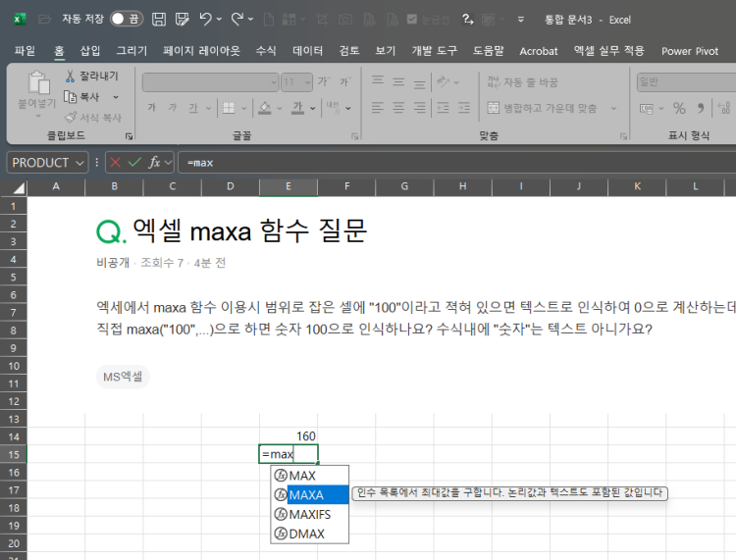
Task: Click the percent style icon
Action: point(679,108)
